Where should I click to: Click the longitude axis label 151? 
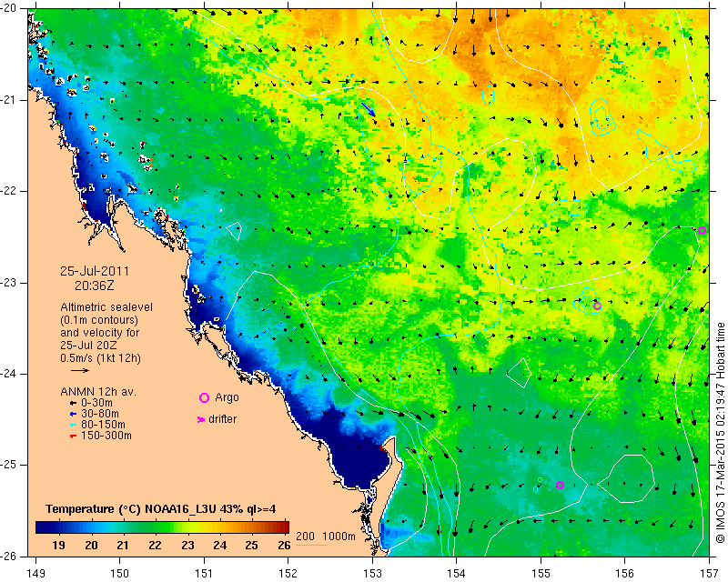[204, 573]
